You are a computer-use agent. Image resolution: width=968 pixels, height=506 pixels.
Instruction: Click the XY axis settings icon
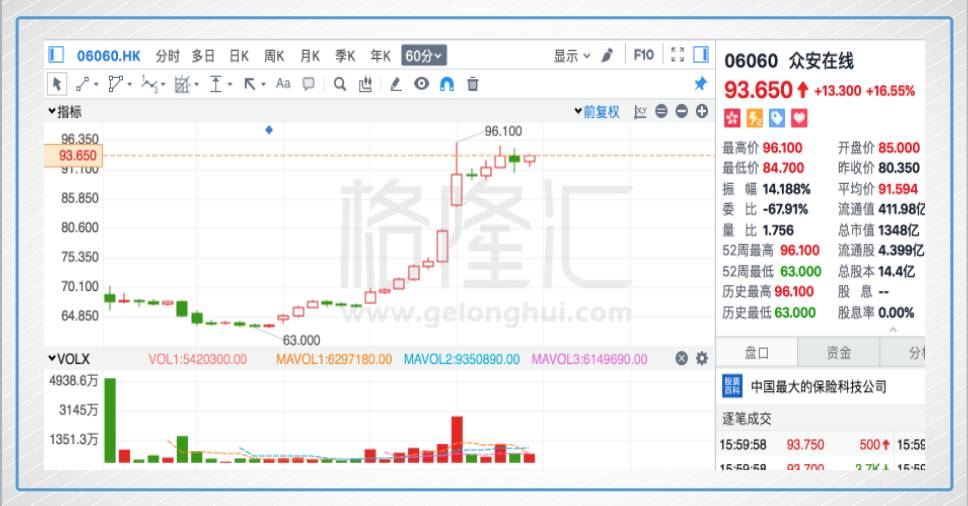(640, 112)
